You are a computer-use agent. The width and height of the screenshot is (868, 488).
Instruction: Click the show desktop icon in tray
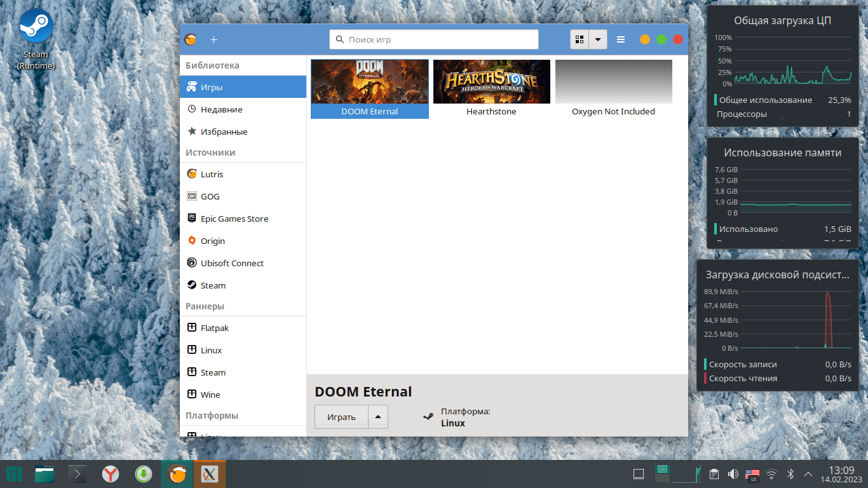tap(639, 474)
